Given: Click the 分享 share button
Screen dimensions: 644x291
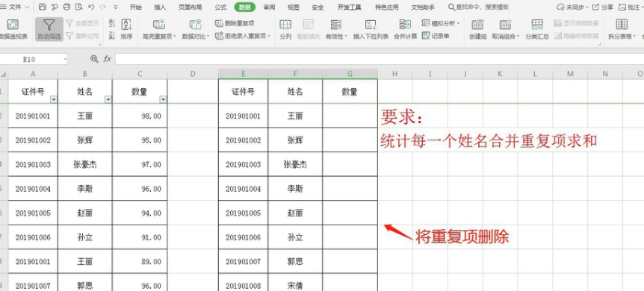Looking at the screenshot, I should [x=603, y=7].
